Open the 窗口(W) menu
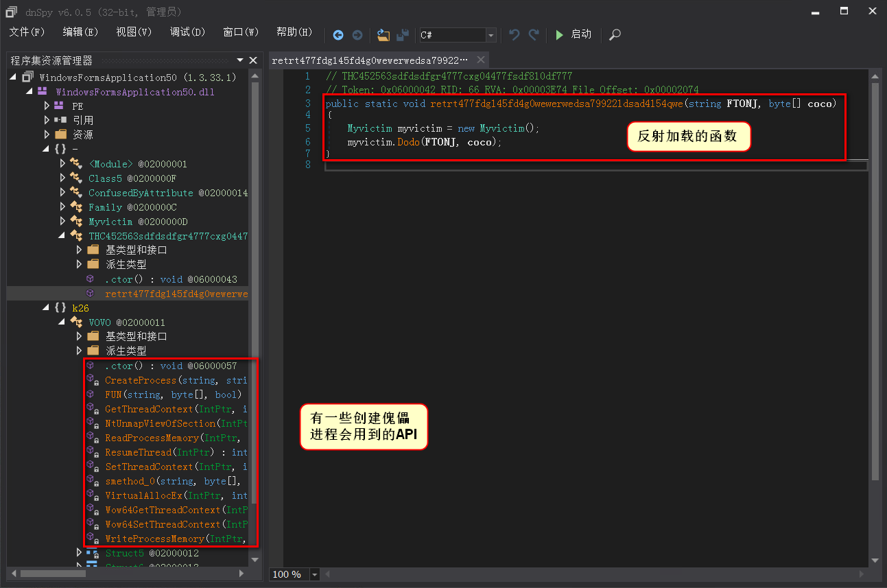This screenshot has height=588, width=887. (x=241, y=32)
